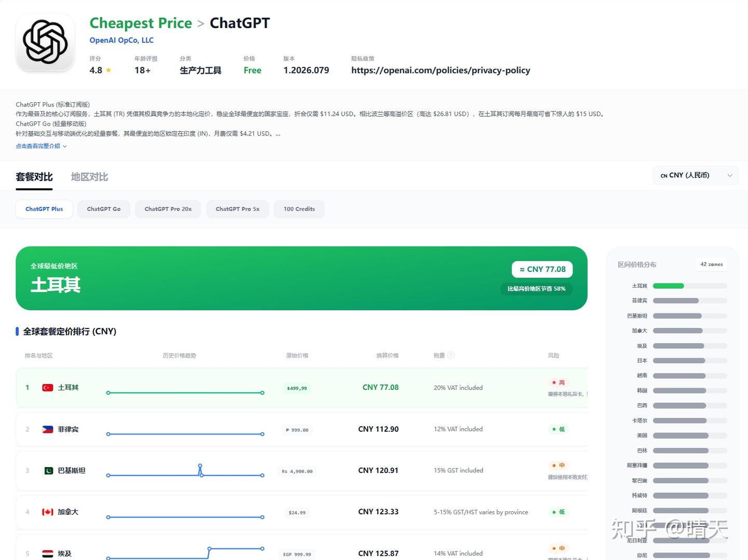The width and height of the screenshot is (748, 560).
Task: Click the gold rating star icon
Action: [x=109, y=70]
